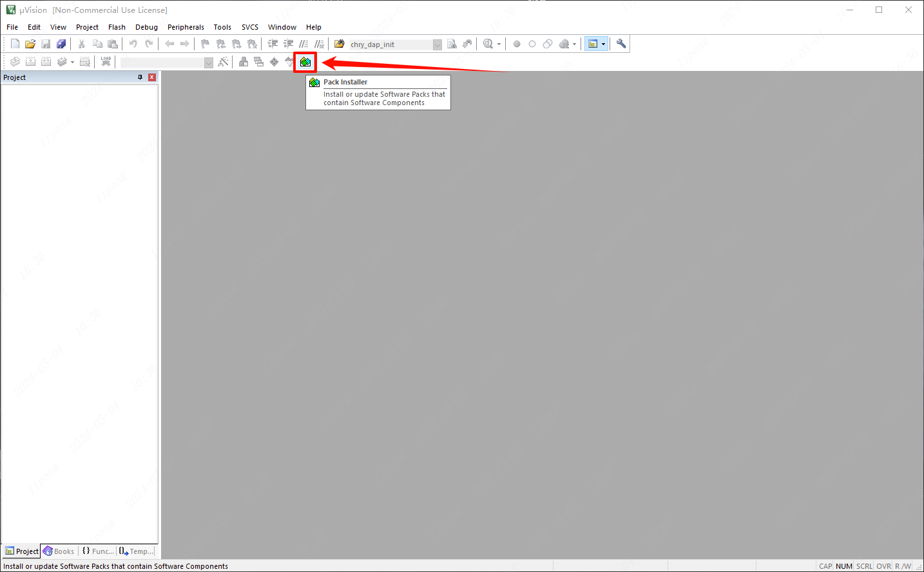The image size is (924, 572).
Task: Expand the target selection dropdown
Action: point(208,63)
